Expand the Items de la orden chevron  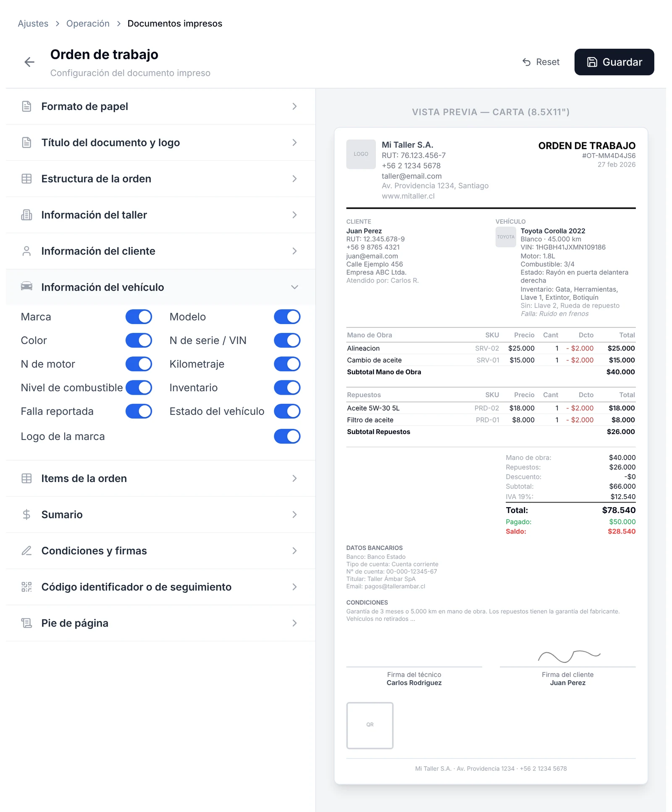coord(294,478)
